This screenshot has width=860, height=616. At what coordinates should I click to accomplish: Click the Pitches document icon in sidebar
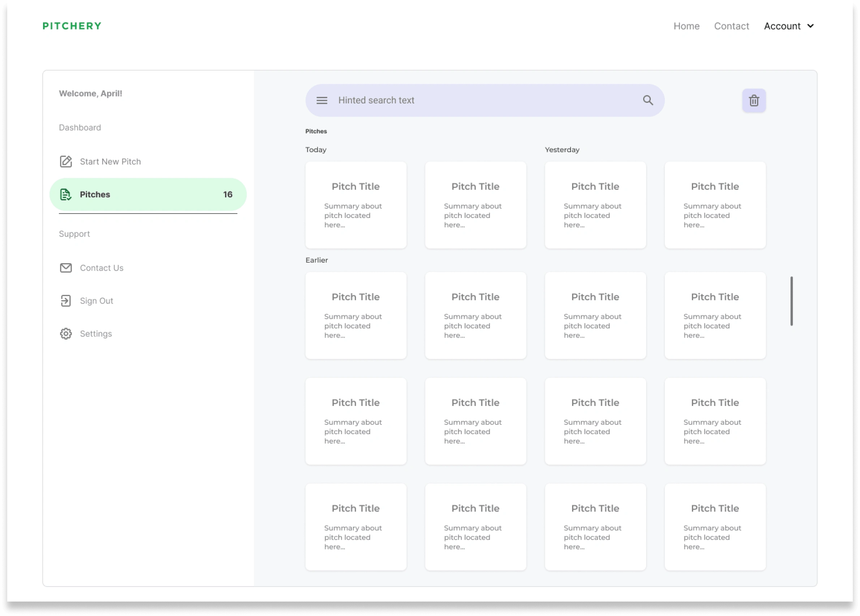click(65, 194)
